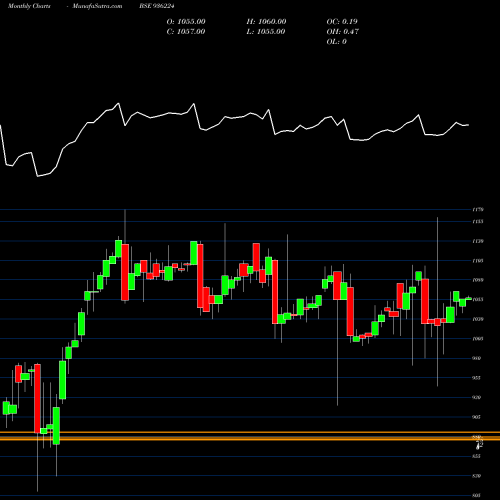Click the 1130 price axis label
Viewport: 500px width, 500px height.
[x=478, y=241]
